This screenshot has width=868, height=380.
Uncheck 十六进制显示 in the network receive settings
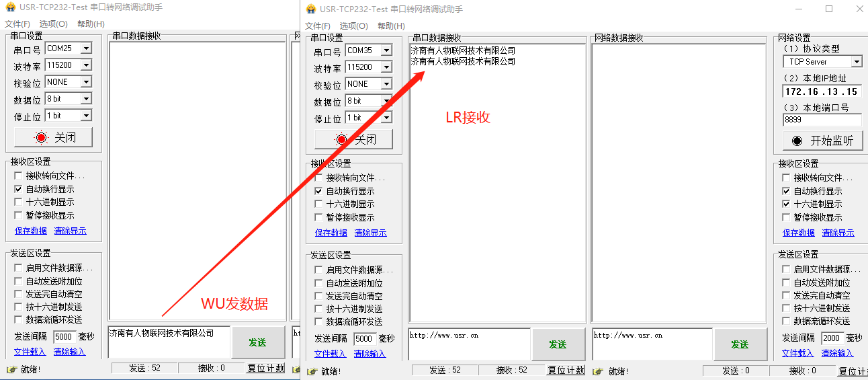click(786, 204)
